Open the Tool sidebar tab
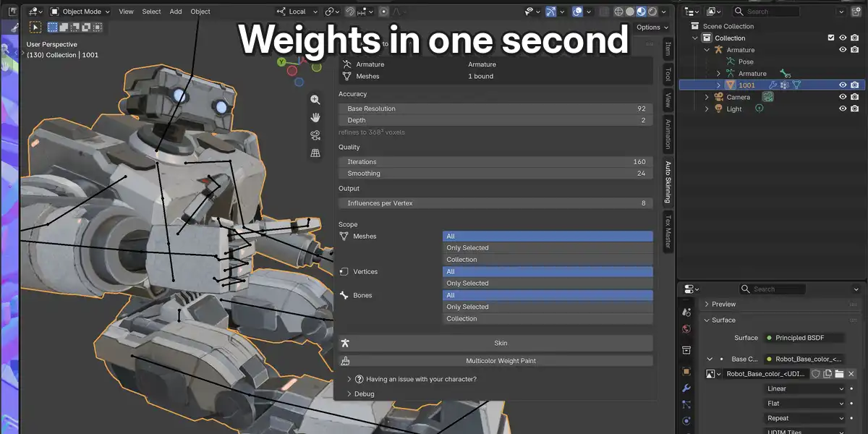The width and height of the screenshot is (868, 434). (x=668, y=75)
